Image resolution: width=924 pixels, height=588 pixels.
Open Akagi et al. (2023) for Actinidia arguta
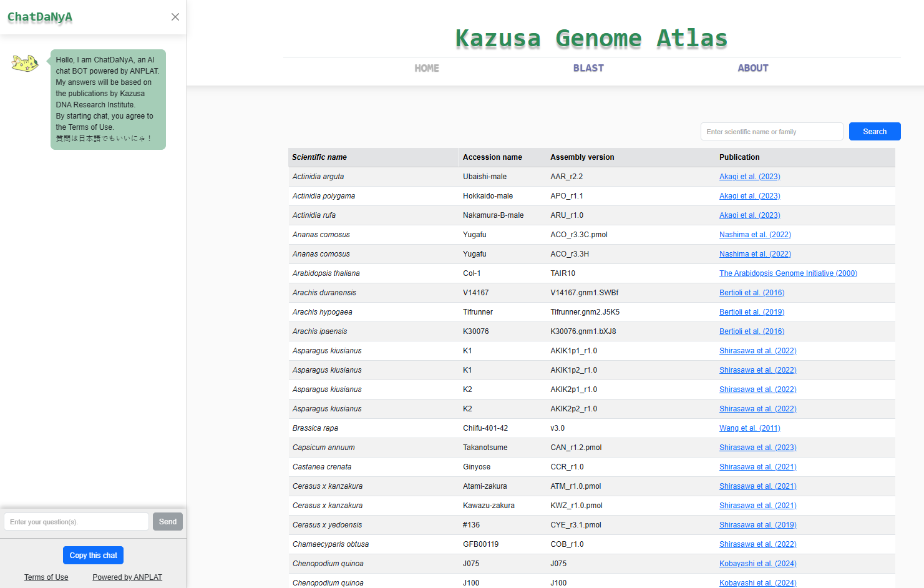pos(750,177)
